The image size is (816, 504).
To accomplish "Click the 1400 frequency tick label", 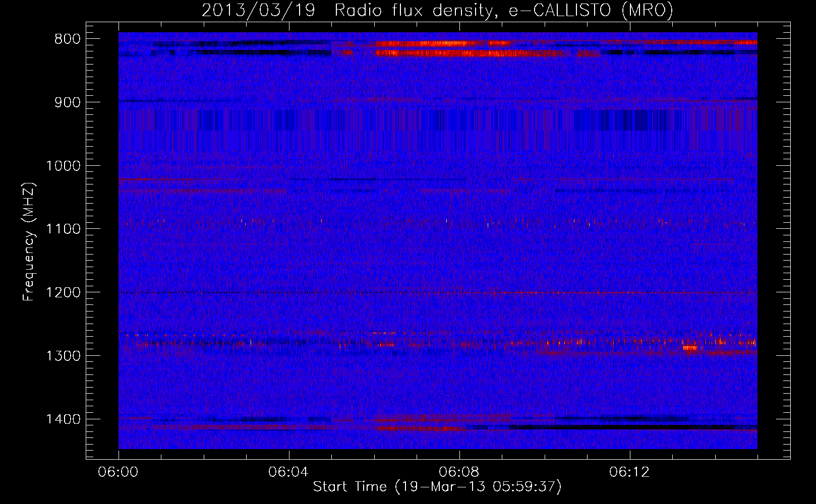I will pos(63,419).
